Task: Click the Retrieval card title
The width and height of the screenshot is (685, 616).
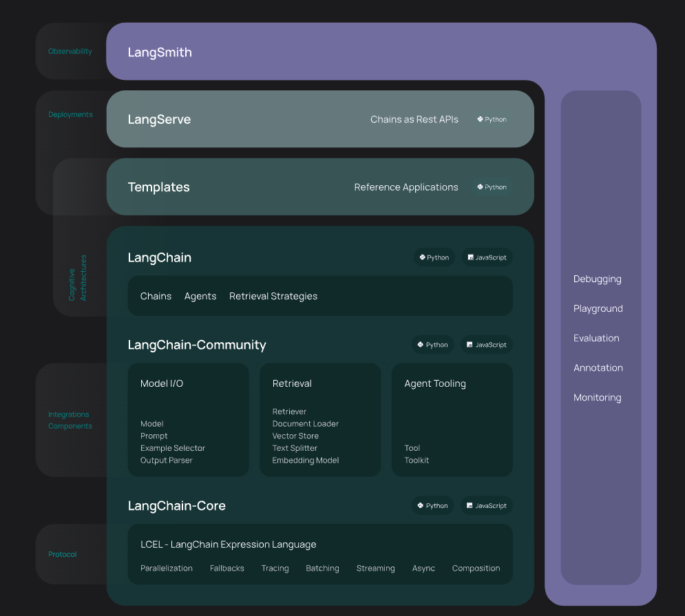Action: click(292, 383)
